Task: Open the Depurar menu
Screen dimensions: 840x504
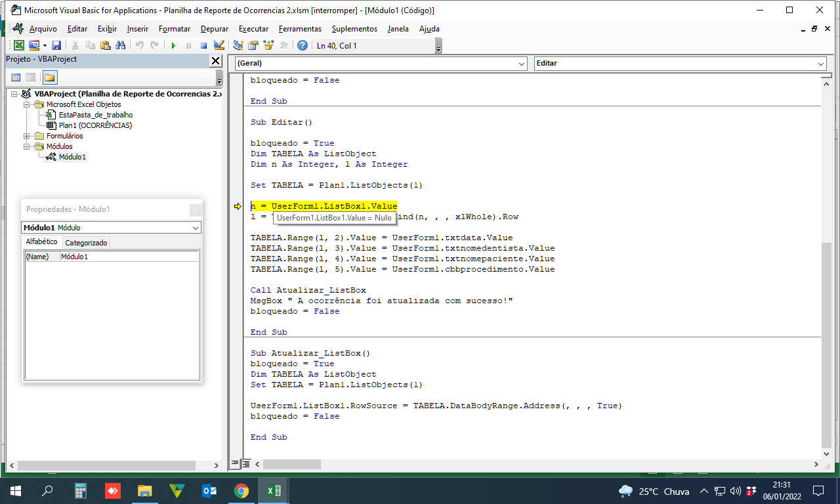Action: pos(215,29)
